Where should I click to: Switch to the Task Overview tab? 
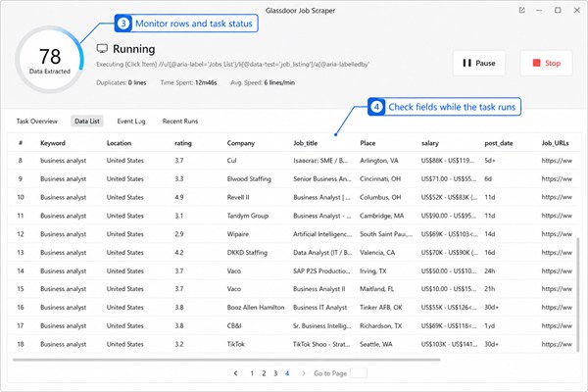pos(37,122)
